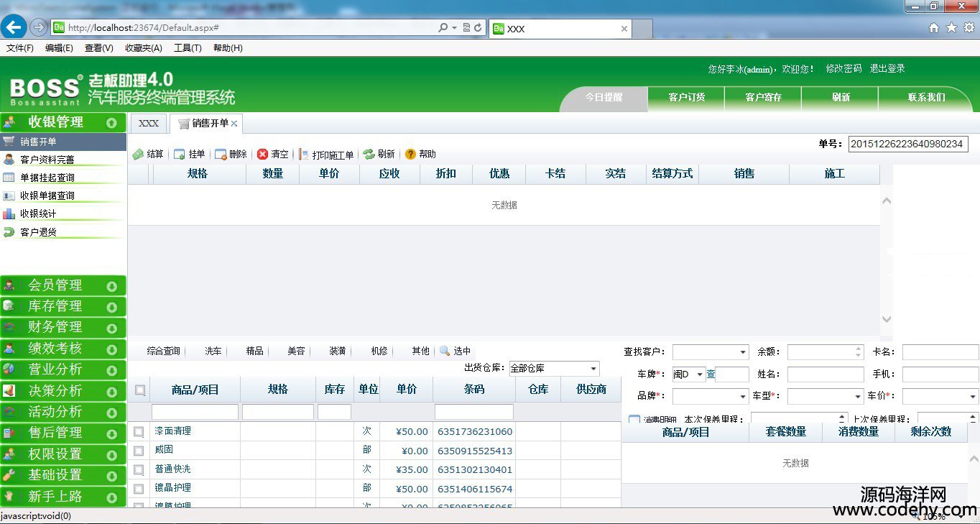Expand the 财务管理 sidebar section
Screen dimensions: 980x524
(63, 327)
